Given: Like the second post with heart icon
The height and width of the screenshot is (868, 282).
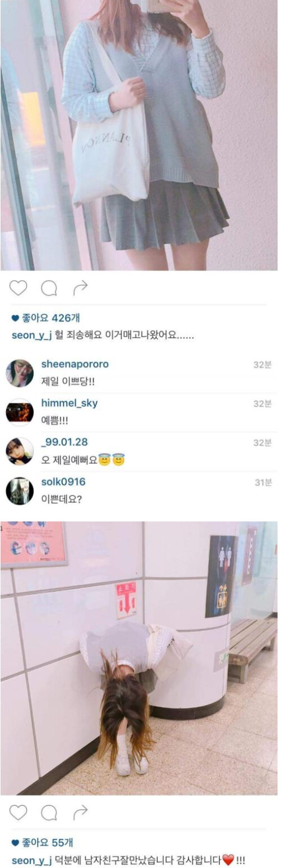Looking at the screenshot, I should [18, 812].
